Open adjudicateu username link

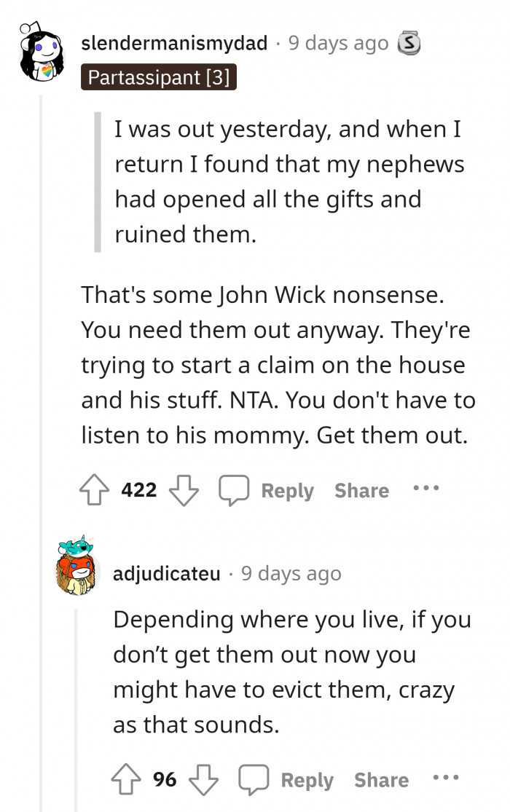pyautogui.click(x=167, y=574)
